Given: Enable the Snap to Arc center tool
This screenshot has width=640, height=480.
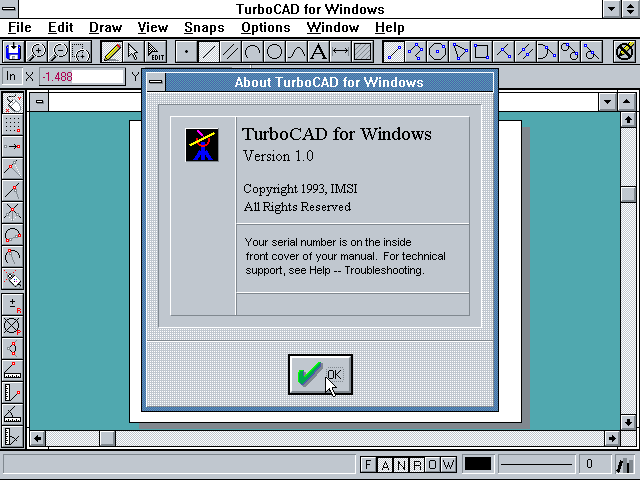Looking at the screenshot, I should (13, 257).
